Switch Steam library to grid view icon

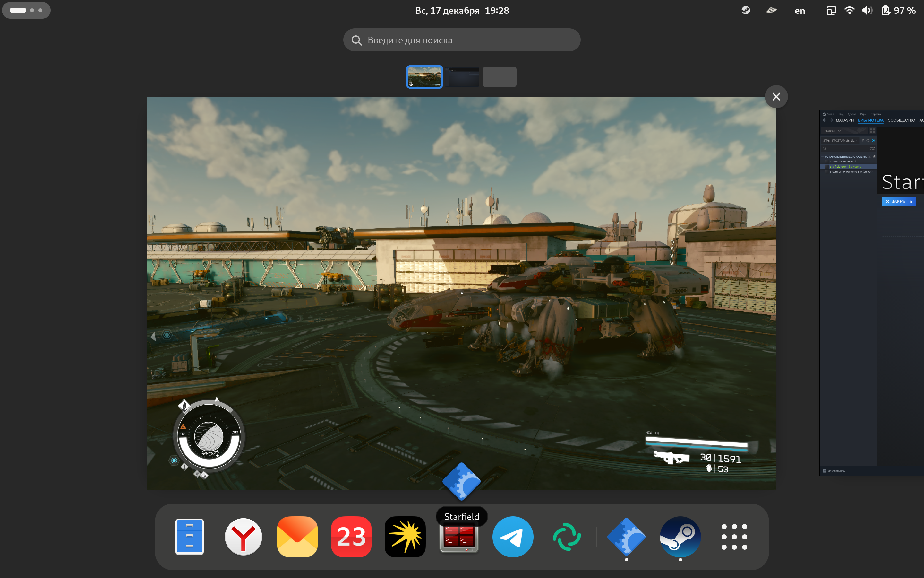tap(872, 131)
